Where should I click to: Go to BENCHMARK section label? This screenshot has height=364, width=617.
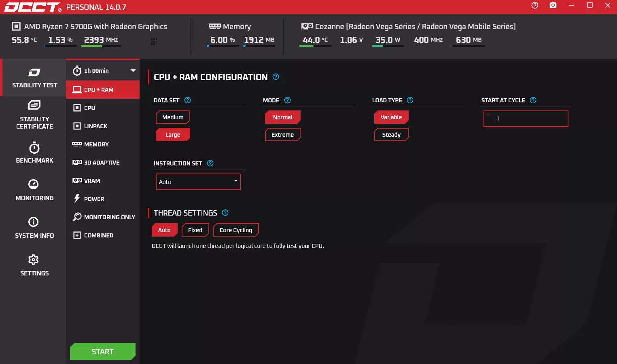click(34, 161)
